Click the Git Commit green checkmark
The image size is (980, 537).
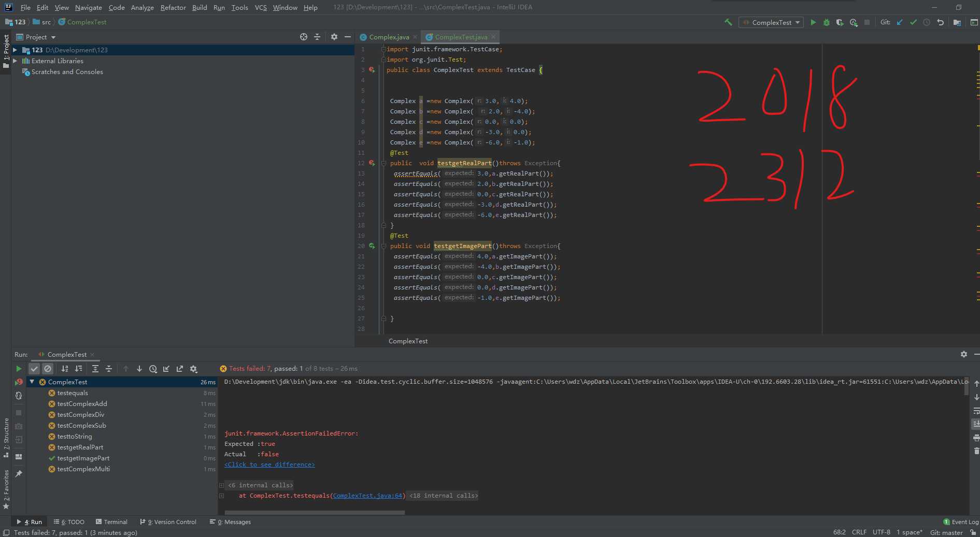913,22
